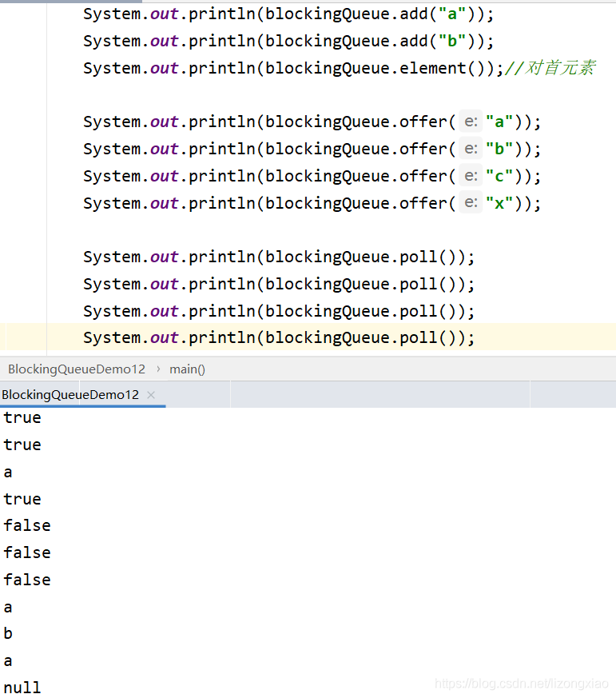Click the green 对首元素 comment text

pyautogui.click(x=558, y=68)
